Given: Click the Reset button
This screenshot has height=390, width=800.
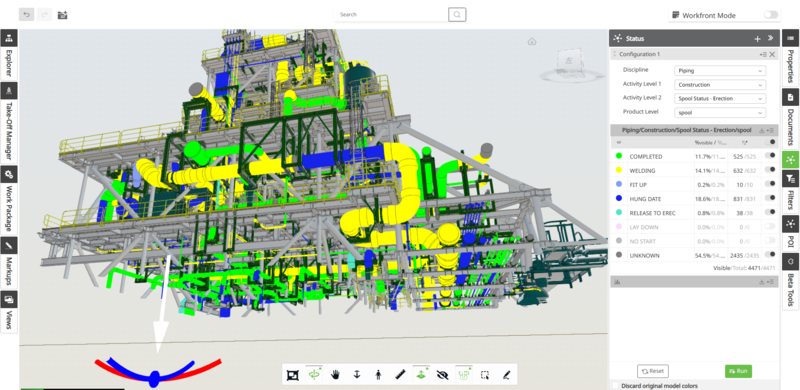Looking at the screenshot, I should point(653,371).
